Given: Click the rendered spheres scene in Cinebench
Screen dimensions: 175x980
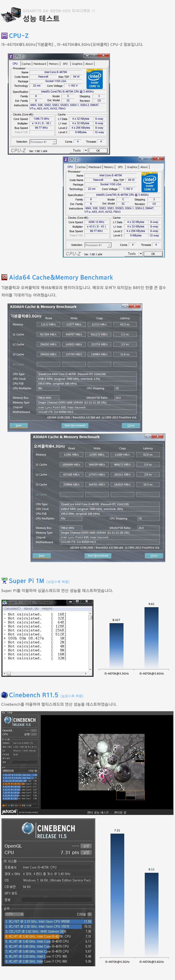Looking at the screenshot, I should click(112, 767).
